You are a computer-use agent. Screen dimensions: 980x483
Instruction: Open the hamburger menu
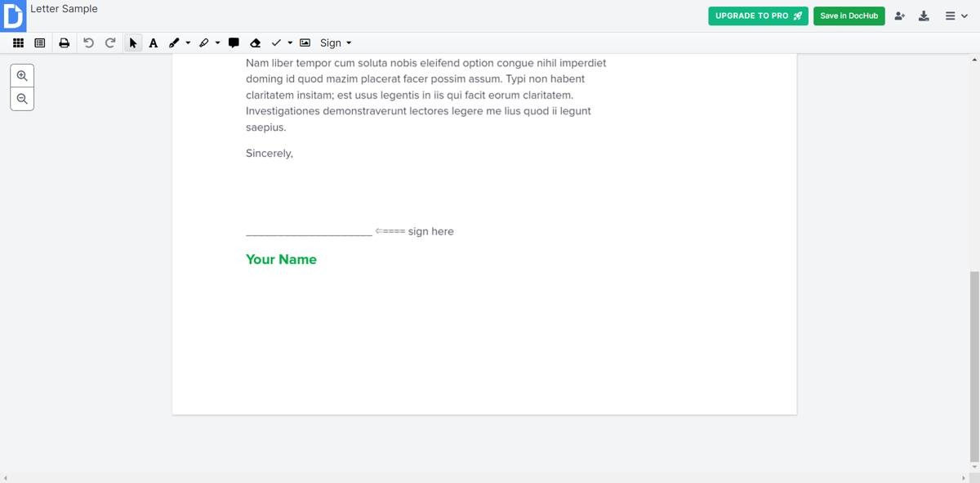pyautogui.click(x=950, y=16)
